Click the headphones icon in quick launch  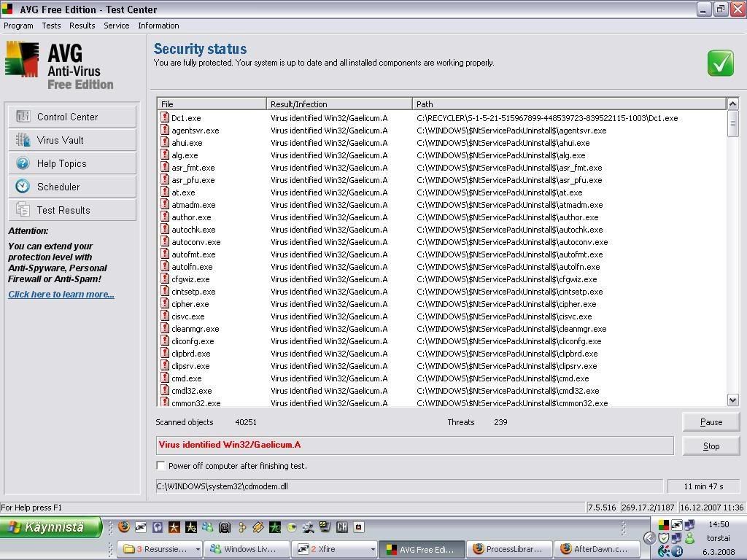click(x=158, y=526)
